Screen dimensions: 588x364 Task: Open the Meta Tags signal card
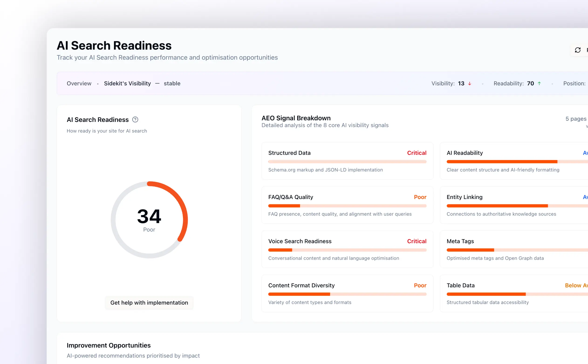click(513, 249)
